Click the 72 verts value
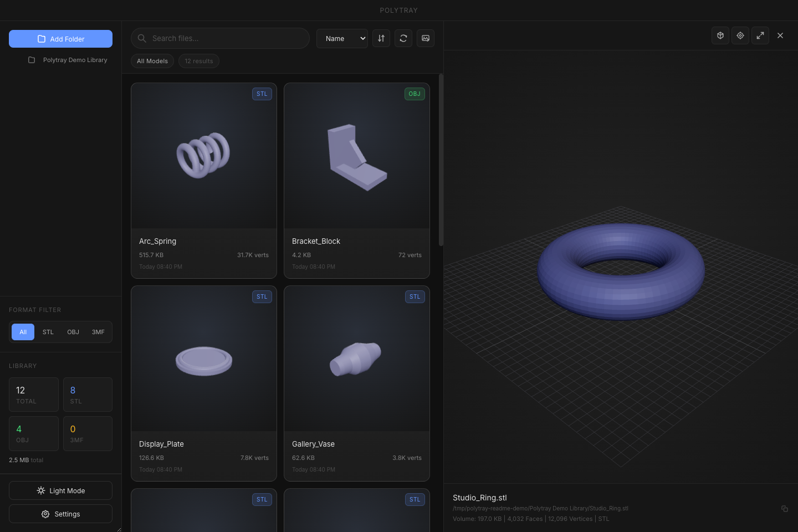The width and height of the screenshot is (798, 532). click(410, 255)
